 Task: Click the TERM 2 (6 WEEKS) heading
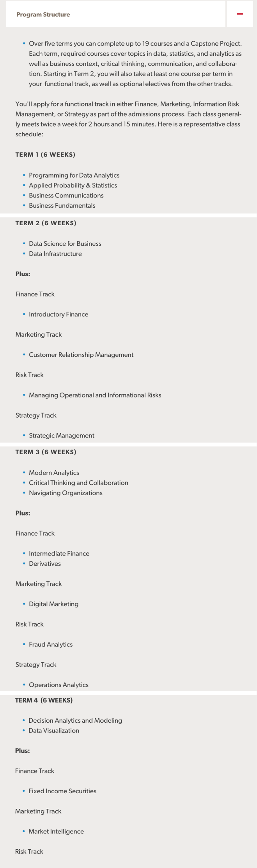(46, 223)
